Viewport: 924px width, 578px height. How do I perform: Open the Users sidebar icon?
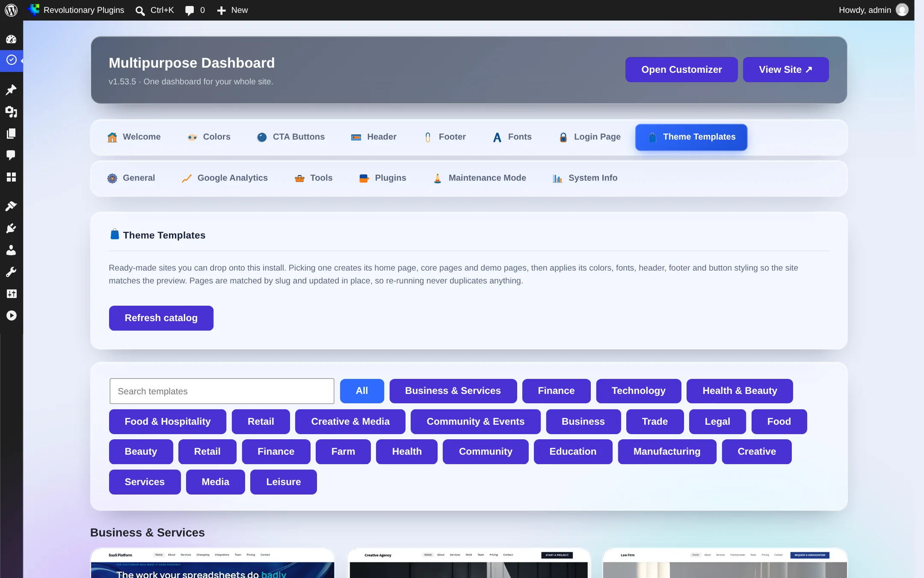coord(11,250)
